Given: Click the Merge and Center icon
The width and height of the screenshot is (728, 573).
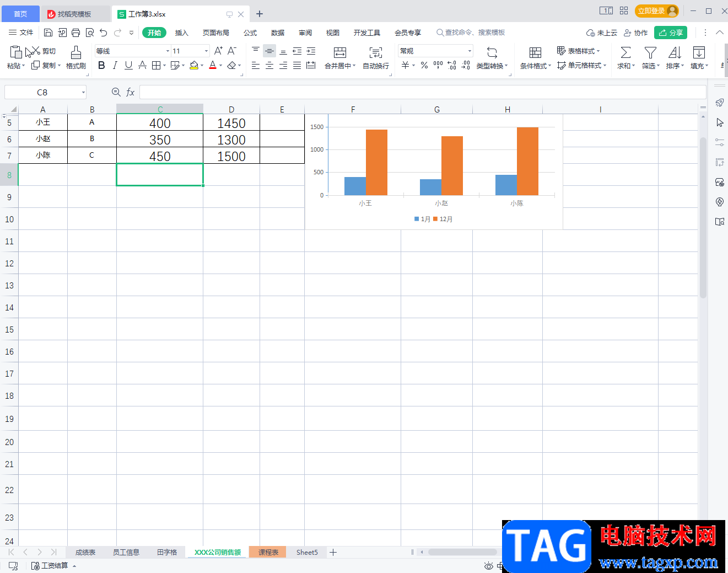Looking at the screenshot, I should 340,52.
